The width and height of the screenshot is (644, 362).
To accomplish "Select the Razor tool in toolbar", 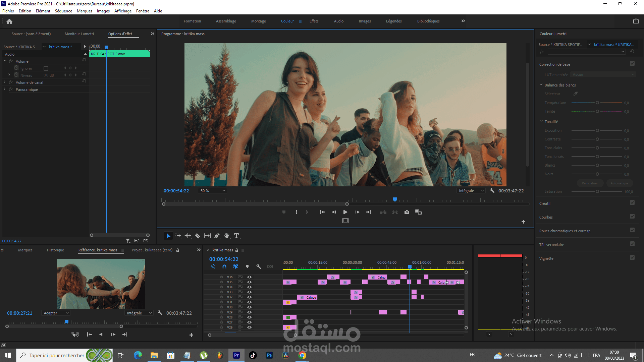I will tap(198, 236).
